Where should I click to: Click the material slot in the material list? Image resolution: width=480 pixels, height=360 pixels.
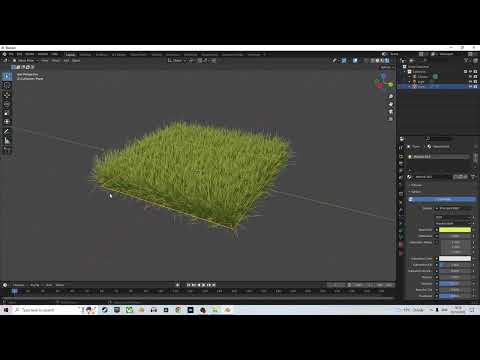pyautogui.click(x=439, y=156)
